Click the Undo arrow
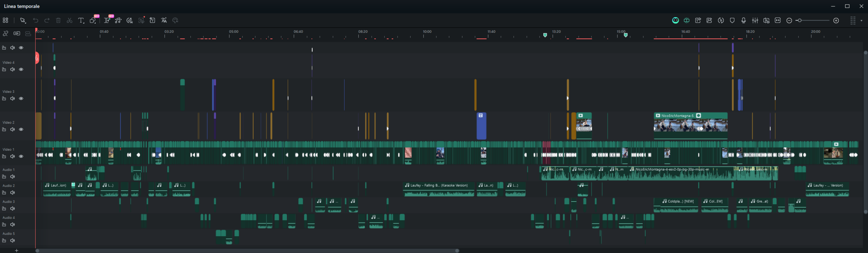Viewport: 868px width, 253px height. tap(36, 21)
